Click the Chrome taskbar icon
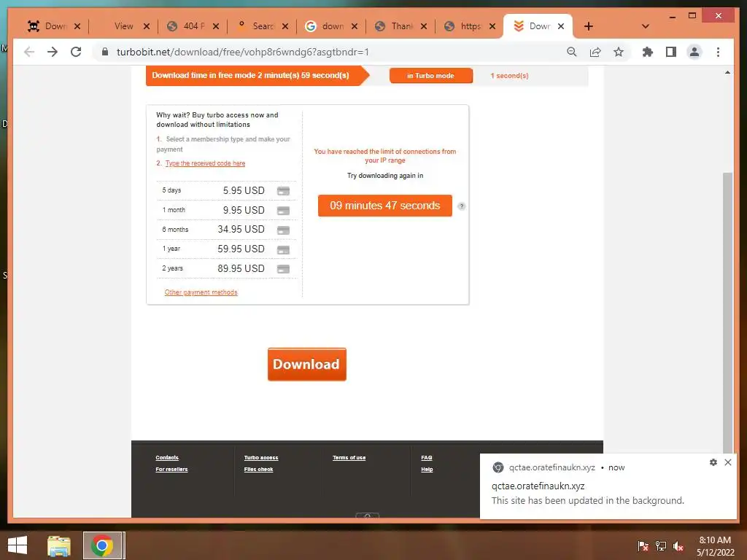 pos(102,545)
